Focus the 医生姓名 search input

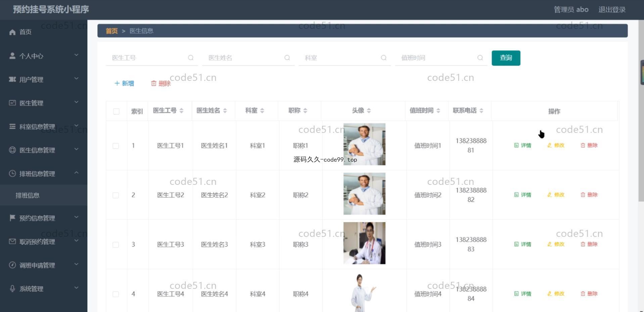[248, 58]
